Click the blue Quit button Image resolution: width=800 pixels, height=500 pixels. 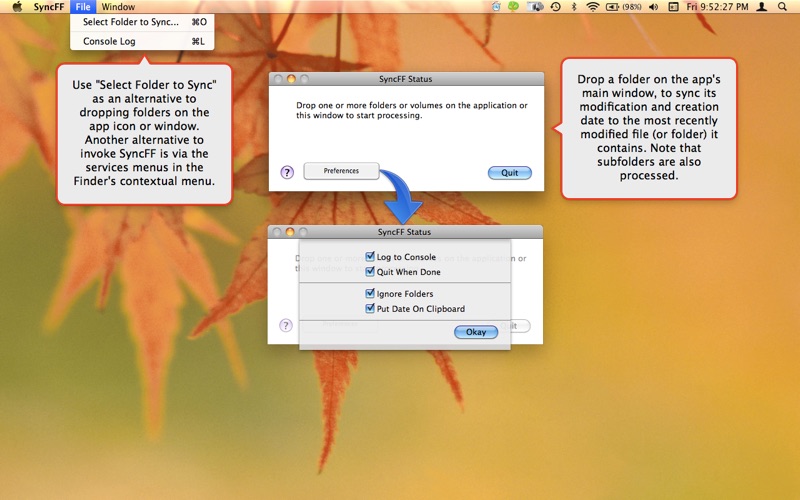[510, 172]
